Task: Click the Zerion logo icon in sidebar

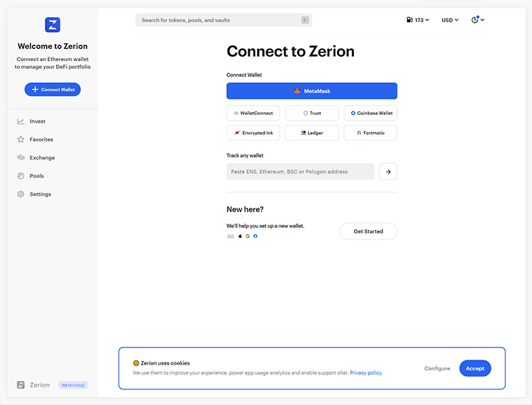Action: 52,25
